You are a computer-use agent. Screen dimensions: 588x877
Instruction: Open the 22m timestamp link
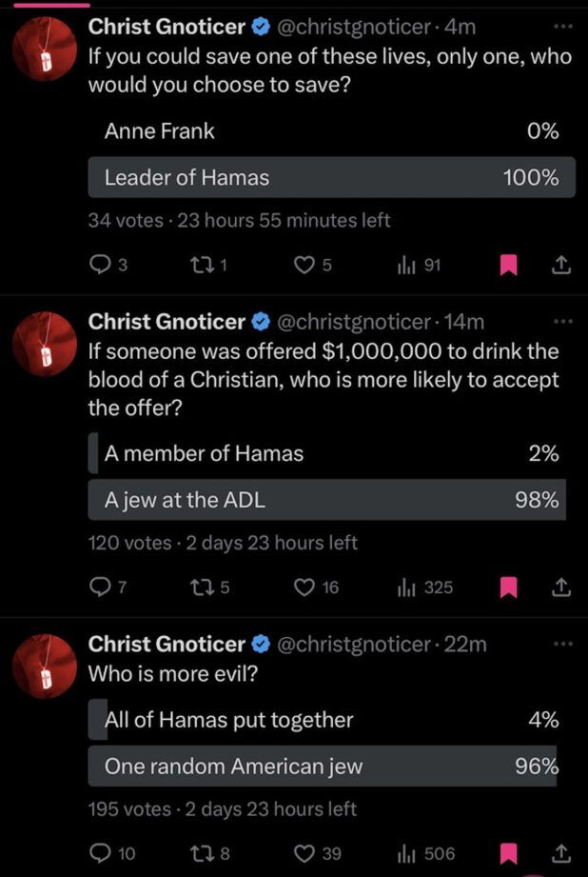click(x=465, y=645)
